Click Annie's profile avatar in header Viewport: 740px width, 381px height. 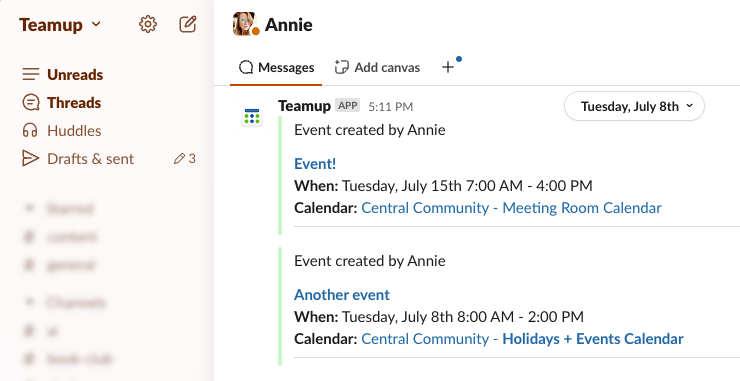click(x=245, y=25)
